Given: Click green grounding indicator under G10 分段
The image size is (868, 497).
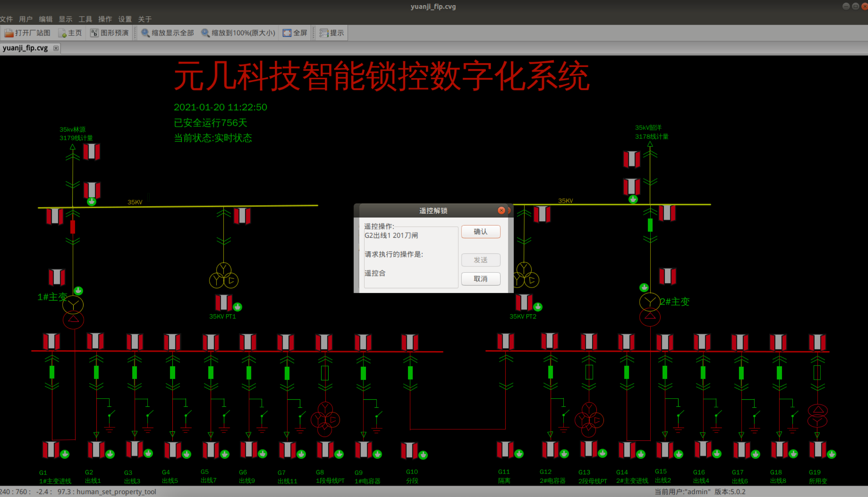Looking at the screenshot, I should click(x=423, y=455).
